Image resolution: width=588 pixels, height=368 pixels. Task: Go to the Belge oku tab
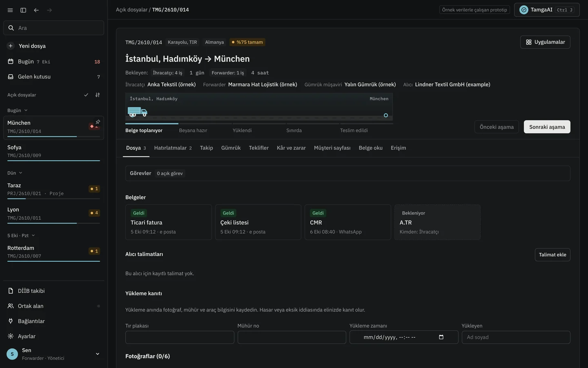[370, 148]
